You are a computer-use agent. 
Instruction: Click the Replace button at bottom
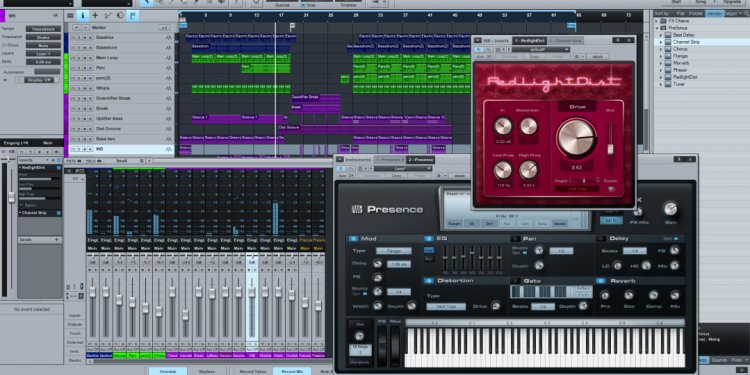[207, 371]
